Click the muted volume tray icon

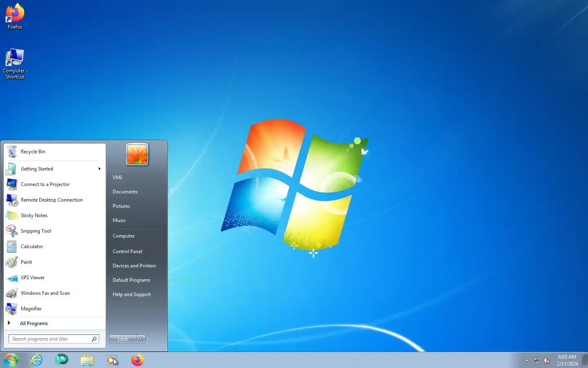[547, 361]
